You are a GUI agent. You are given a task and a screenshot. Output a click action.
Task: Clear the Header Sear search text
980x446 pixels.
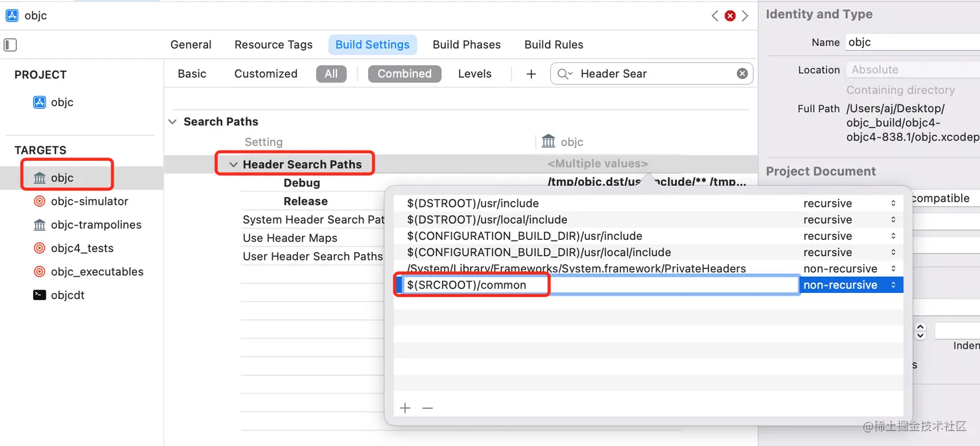(x=743, y=74)
